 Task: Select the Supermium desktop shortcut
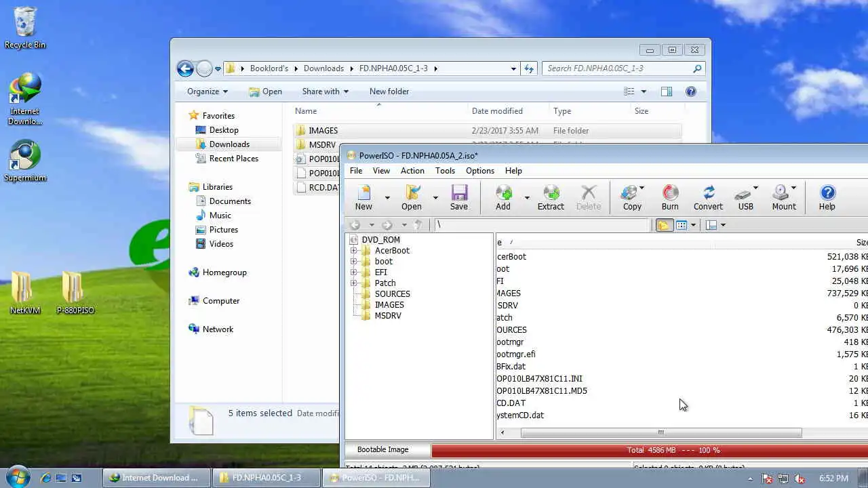click(x=25, y=161)
